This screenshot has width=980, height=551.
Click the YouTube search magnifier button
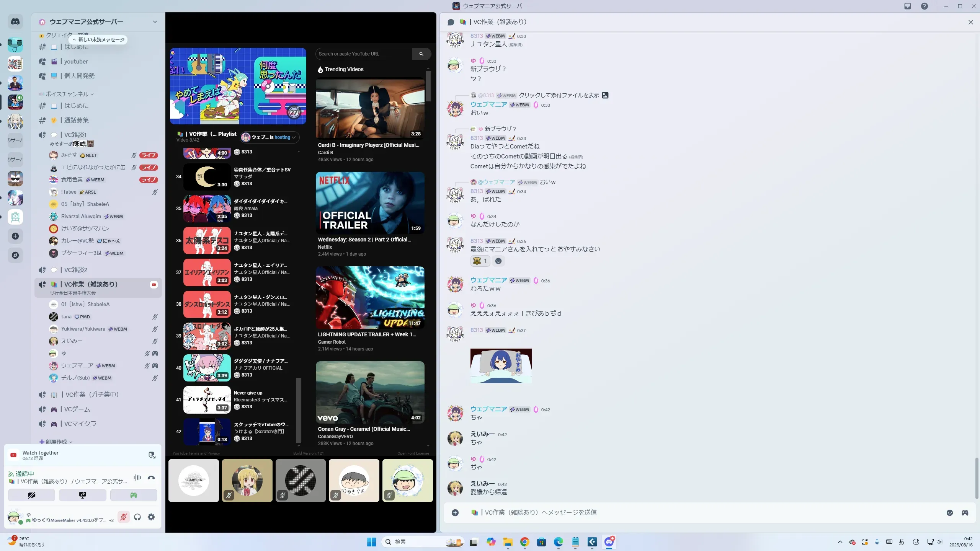[x=421, y=54]
